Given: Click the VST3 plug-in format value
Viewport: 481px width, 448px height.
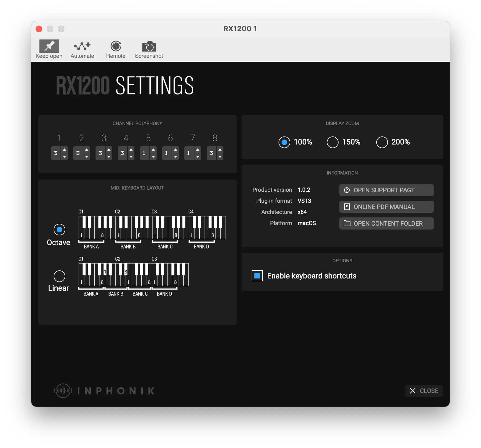Looking at the screenshot, I should [x=304, y=201].
